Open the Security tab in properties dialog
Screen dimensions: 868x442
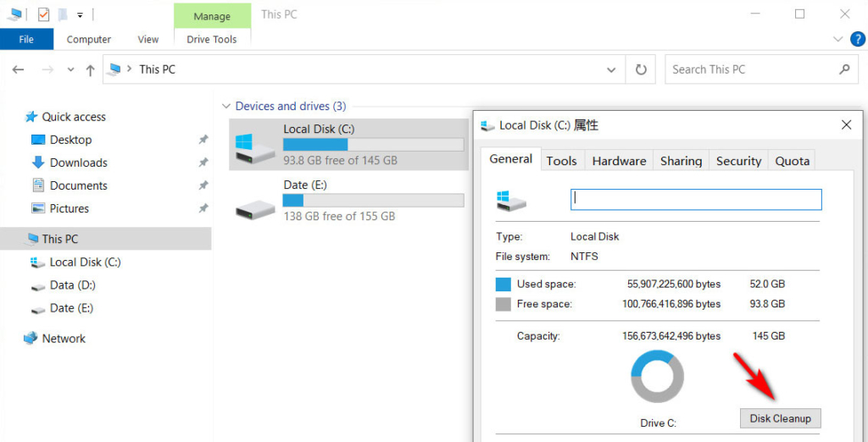click(x=738, y=161)
